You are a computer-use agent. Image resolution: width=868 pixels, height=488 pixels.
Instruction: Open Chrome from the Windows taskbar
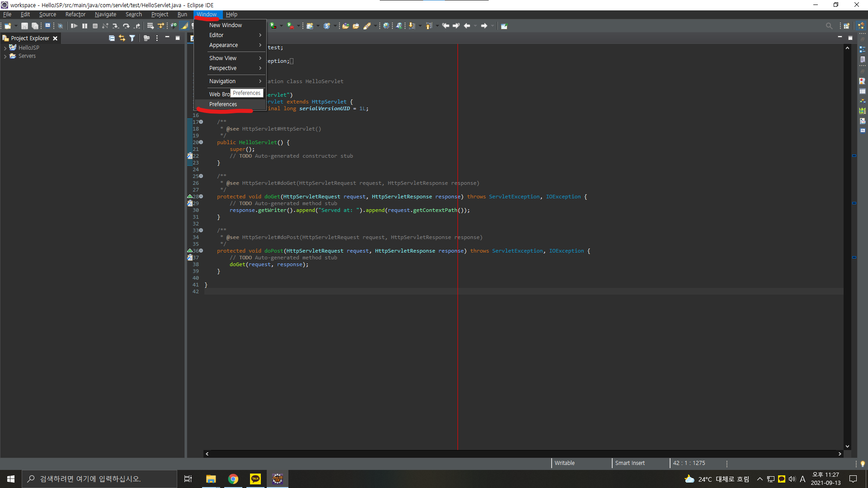(233, 479)
